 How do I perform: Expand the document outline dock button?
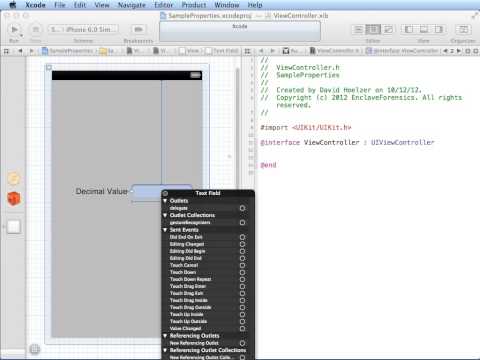(35, 349)
